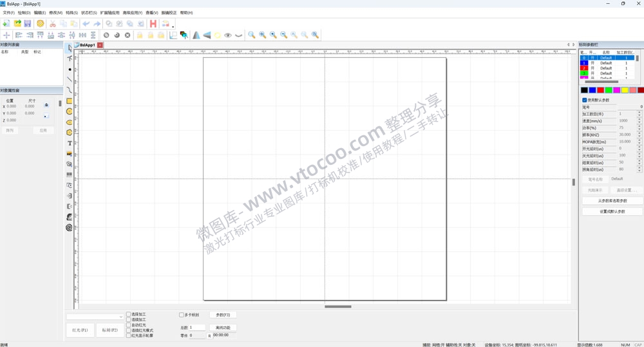Screen dimensions: 644x347
Task: Click the 关光延时(us) value stepper
Action: [639, 156]
